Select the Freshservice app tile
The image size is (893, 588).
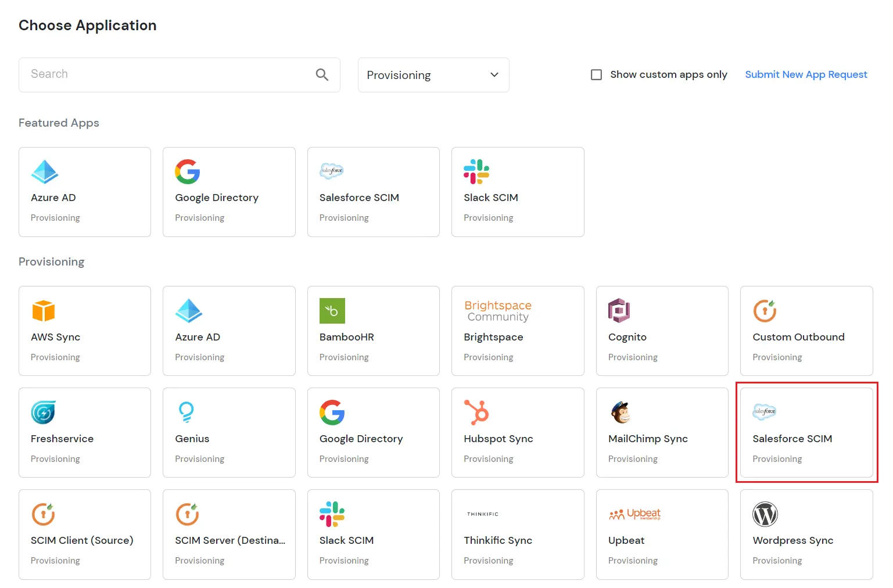click(x=84, y=432)
